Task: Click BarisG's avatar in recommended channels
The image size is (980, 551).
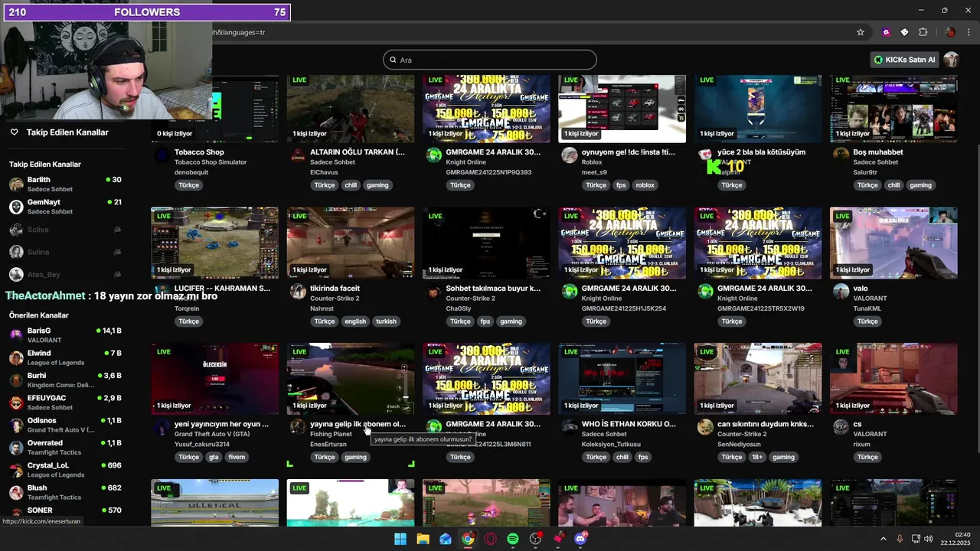Action: tap(16, 335)
